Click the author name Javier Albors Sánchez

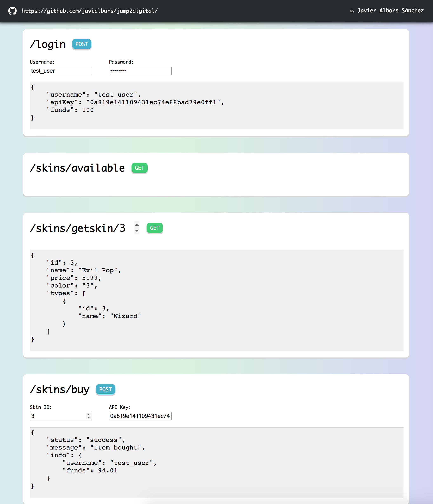(x=390, y=11)
